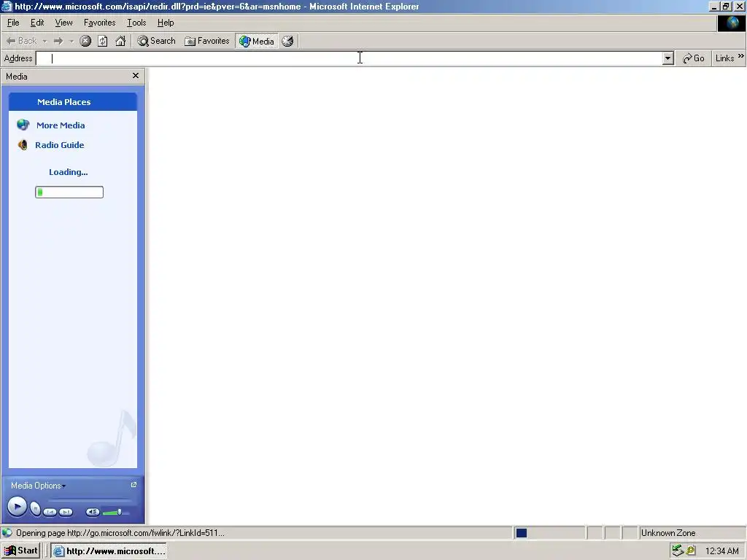Image resolution: width=747 pixels, height=560 pixels.
Task: Click the Forward arrow button
Action: [x=58, y=41]
